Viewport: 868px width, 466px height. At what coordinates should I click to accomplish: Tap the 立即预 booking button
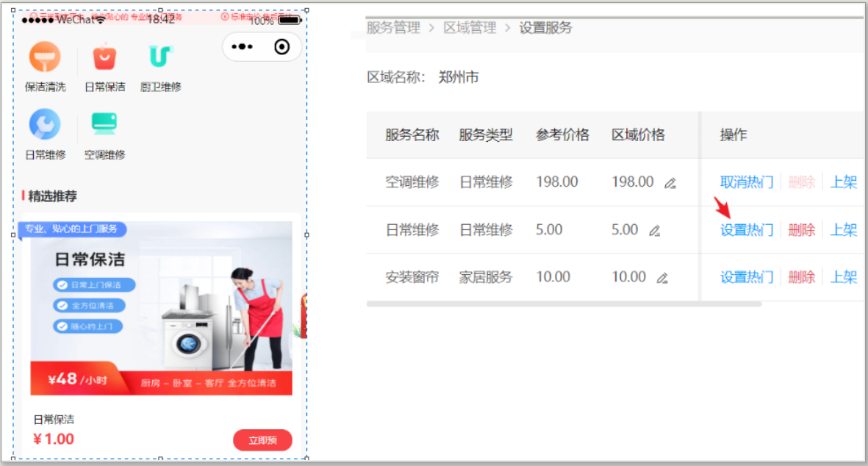coord(262,440)
